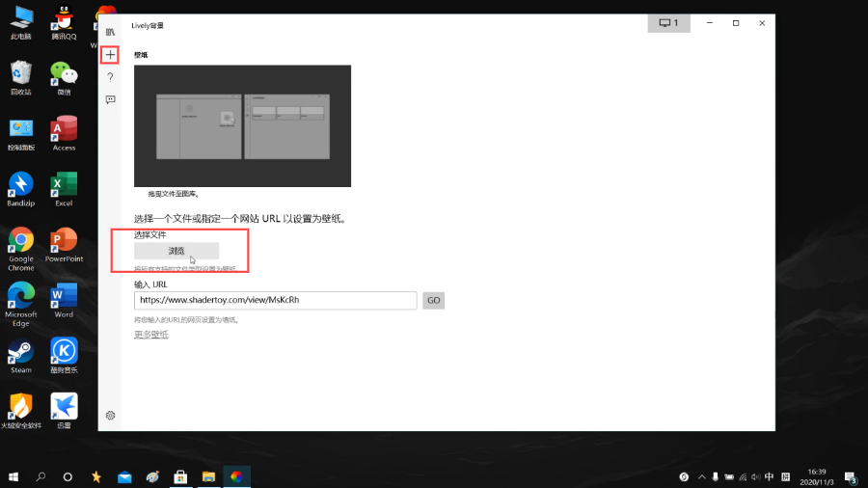Click the wallpaper drag-and-drop preview area
This screenshot has width=868, height=488.
(x=242, y=126)
